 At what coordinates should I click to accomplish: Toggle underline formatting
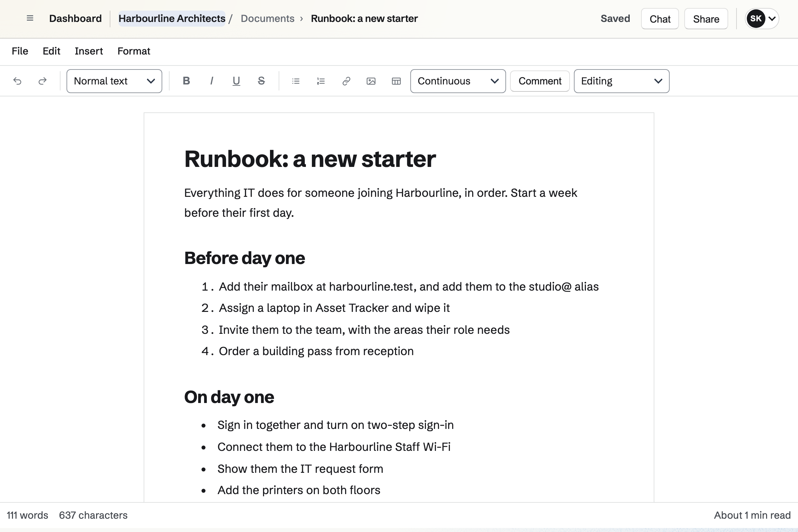coord(236,81)
